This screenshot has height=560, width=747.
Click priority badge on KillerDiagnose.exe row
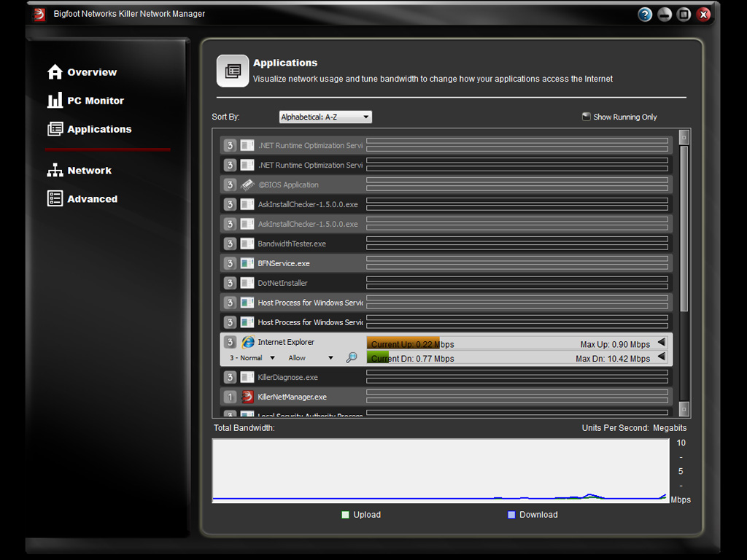230,377
